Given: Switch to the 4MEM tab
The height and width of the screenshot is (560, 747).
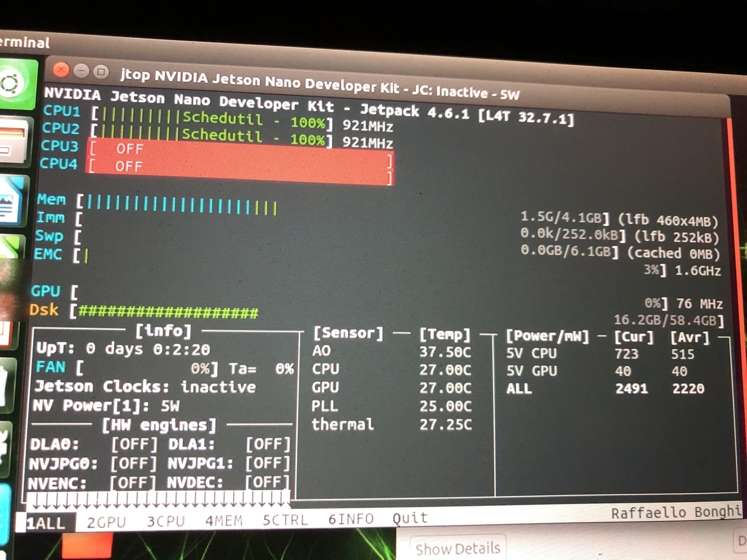Looking at the screenshot, I should (223, 520).
